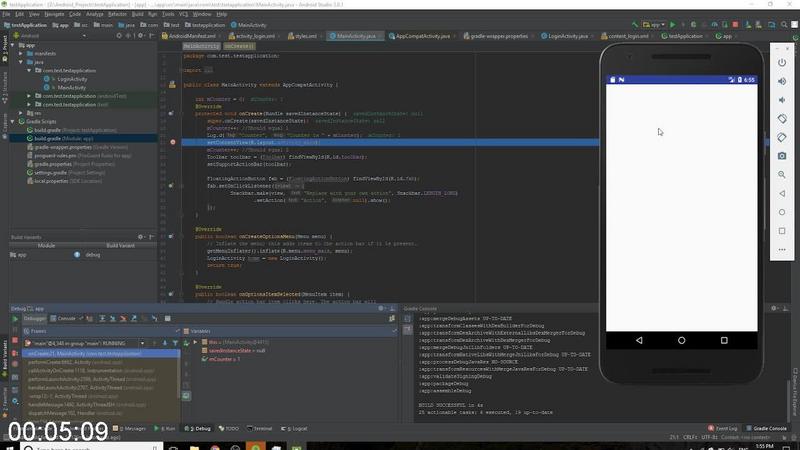This screenshot has height=450, width=800.
Task: Click Step Into icon in debugger toolbar
Action: (x=113, y=318)
